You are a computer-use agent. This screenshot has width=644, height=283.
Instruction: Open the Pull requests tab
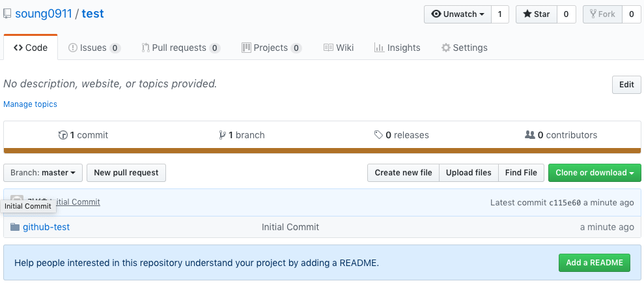click(x=181, y=48)
